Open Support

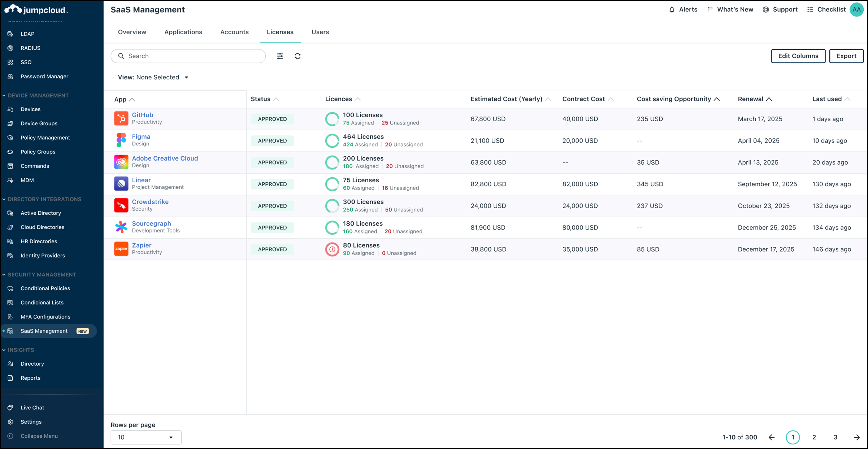pos(780,10)
